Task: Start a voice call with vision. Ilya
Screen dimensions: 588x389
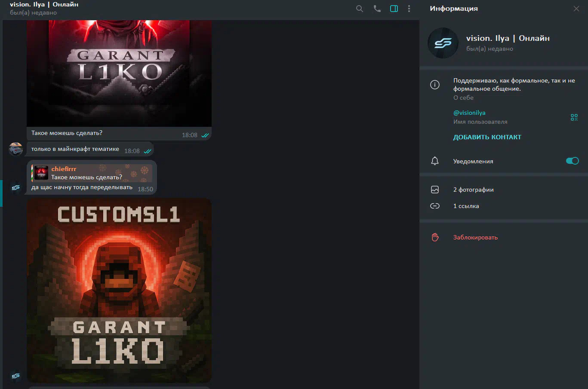Action: [377, 9]
